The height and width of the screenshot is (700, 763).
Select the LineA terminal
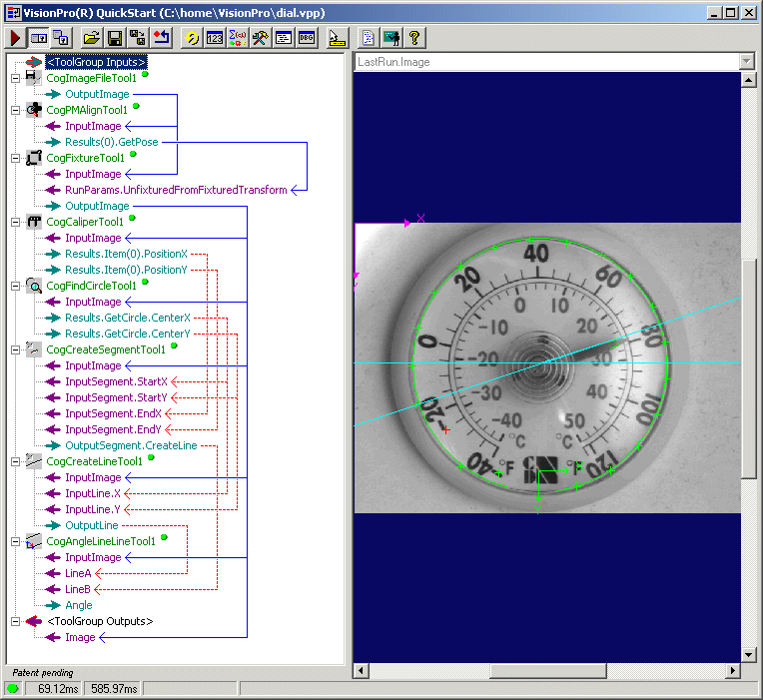(x=78, y=573)
